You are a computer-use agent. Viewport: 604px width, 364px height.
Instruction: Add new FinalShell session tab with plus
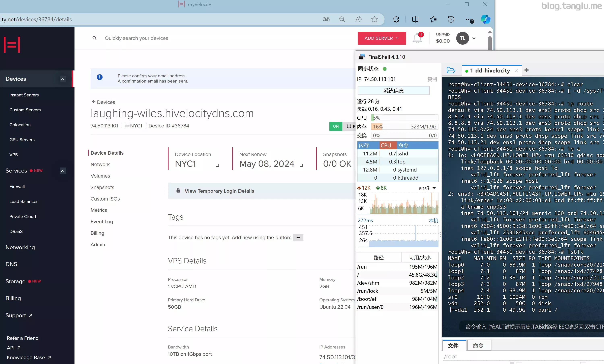pyautogui.click(x=526, y=70)
